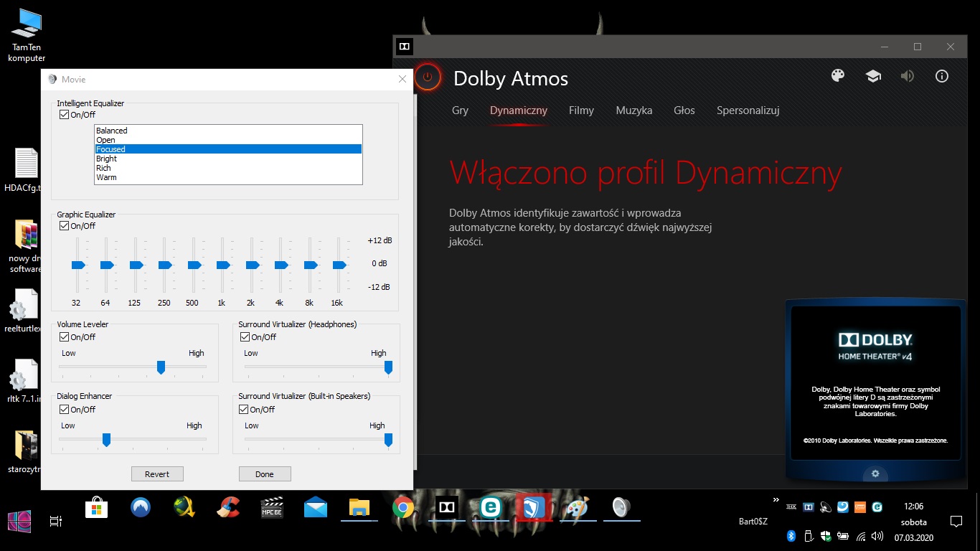Toggle the Graphic Equalizer On/Off checkbox
Image resolution: width=980 pixels, height=551 pixels.
pos(65,226)
